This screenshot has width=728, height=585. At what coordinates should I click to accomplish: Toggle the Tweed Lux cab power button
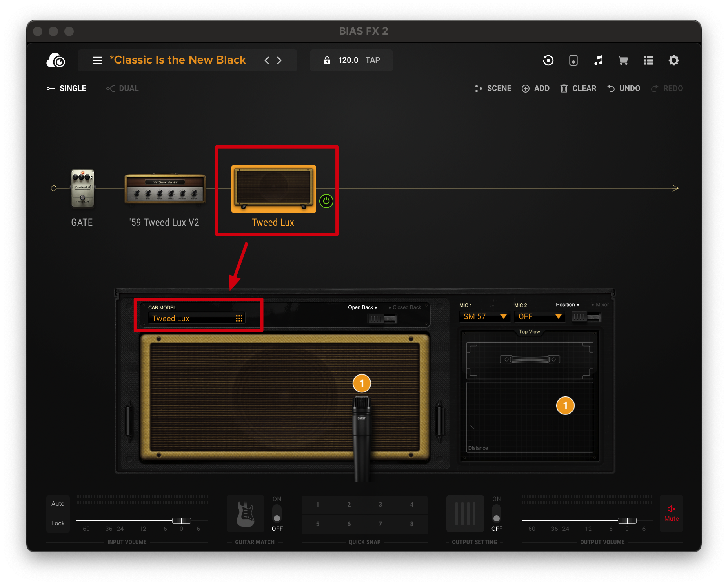[x=326, y=201]
